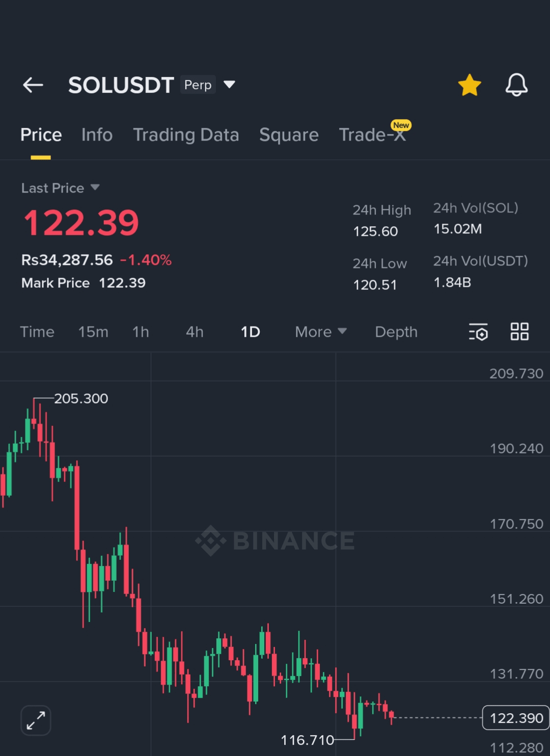Expand chart to fullscreen
Screen dimensions: 550x756
tap(36, 720)
